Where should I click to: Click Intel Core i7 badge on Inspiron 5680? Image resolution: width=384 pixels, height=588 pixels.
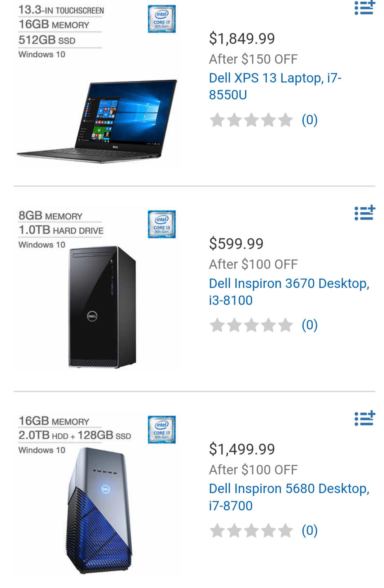coord(162,430)
